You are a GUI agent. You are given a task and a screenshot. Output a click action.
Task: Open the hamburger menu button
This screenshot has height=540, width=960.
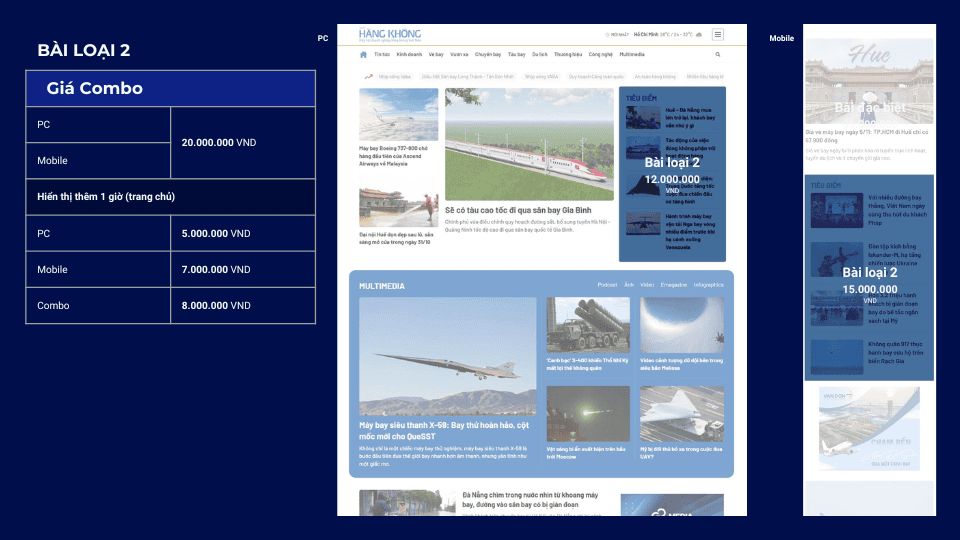point(717,34)
